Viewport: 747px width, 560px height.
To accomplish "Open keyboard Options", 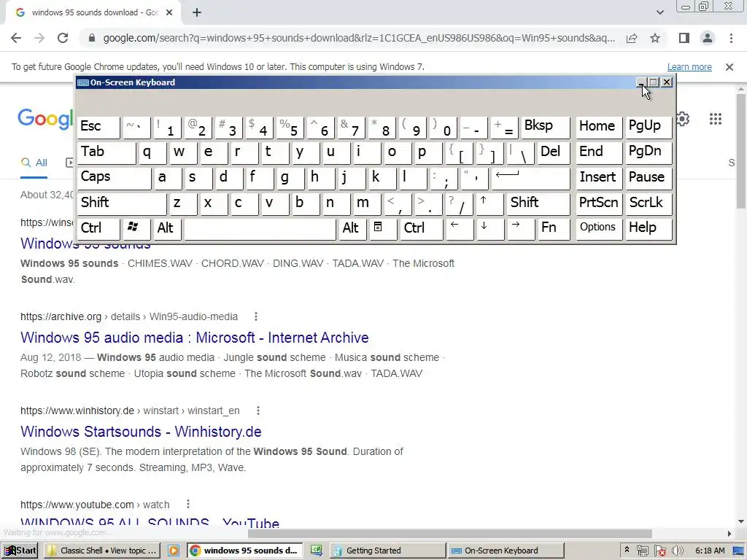I will (599, 228).
